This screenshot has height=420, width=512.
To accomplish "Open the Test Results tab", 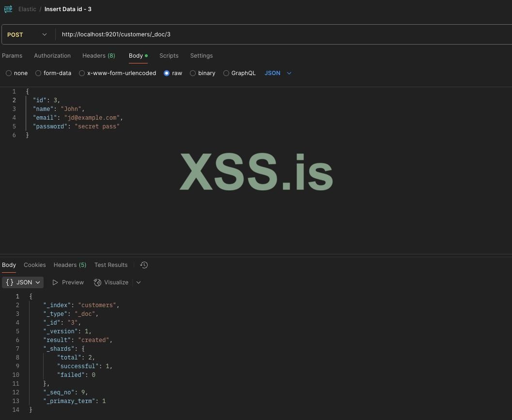I will tap(111, 265).
